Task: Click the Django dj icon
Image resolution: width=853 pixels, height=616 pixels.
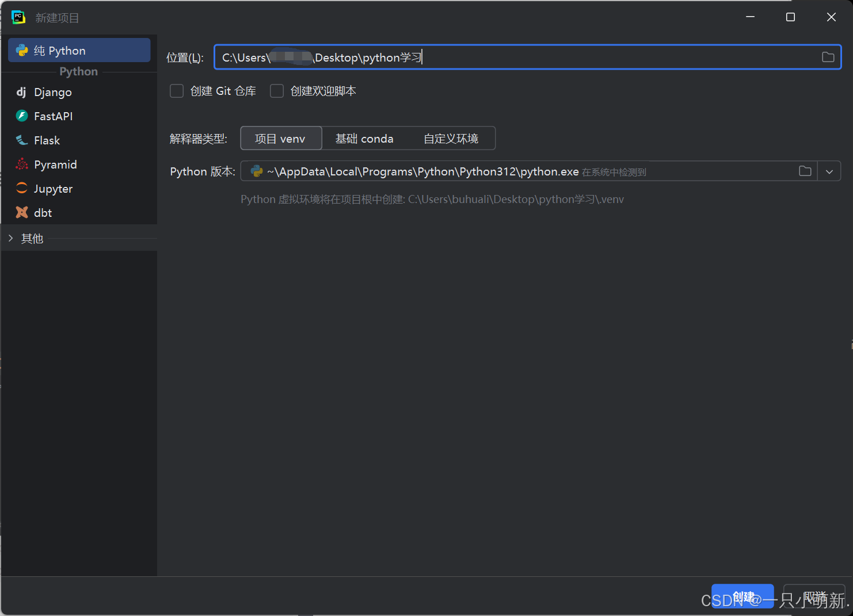Action: [x=21, y=92]
